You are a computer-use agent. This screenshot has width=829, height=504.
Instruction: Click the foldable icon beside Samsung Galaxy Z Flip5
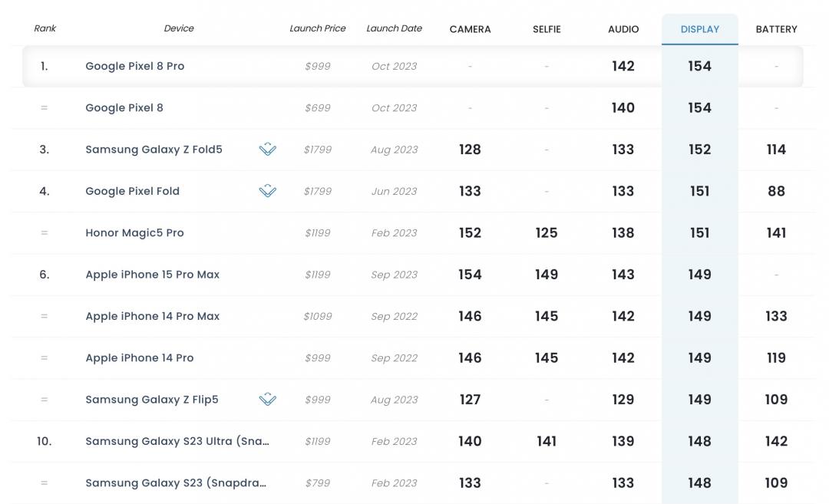[x=267, y=400]
